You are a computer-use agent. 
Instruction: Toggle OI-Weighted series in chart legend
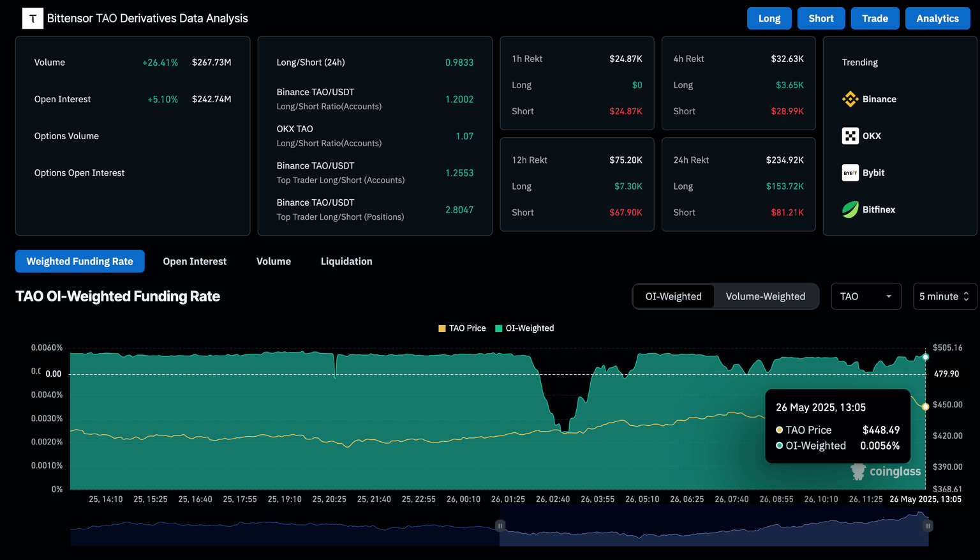click(524, 328)
